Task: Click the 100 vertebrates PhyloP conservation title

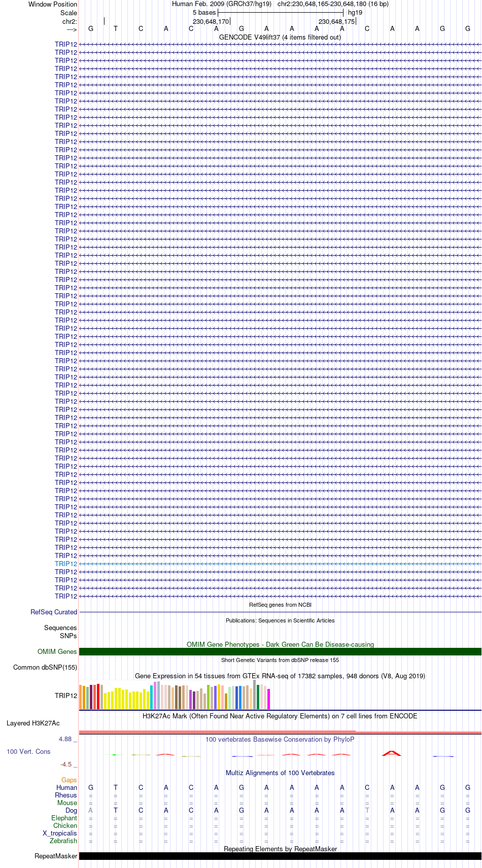Action: click(x=280, y=739)
